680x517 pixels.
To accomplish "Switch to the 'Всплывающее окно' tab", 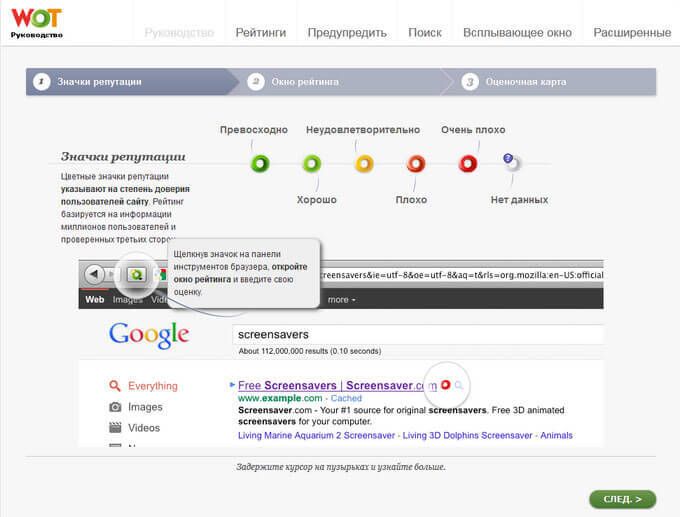I will coord(517,32).
